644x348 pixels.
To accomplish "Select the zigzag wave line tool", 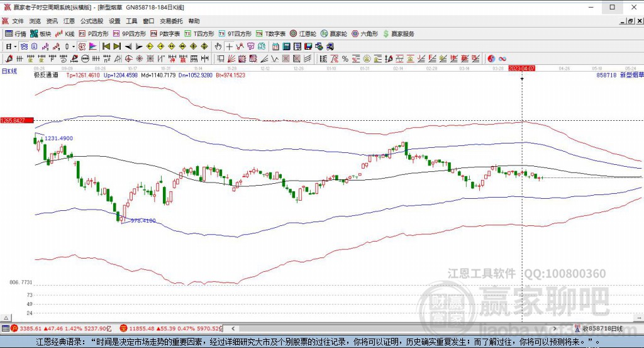I will (274, 59).
